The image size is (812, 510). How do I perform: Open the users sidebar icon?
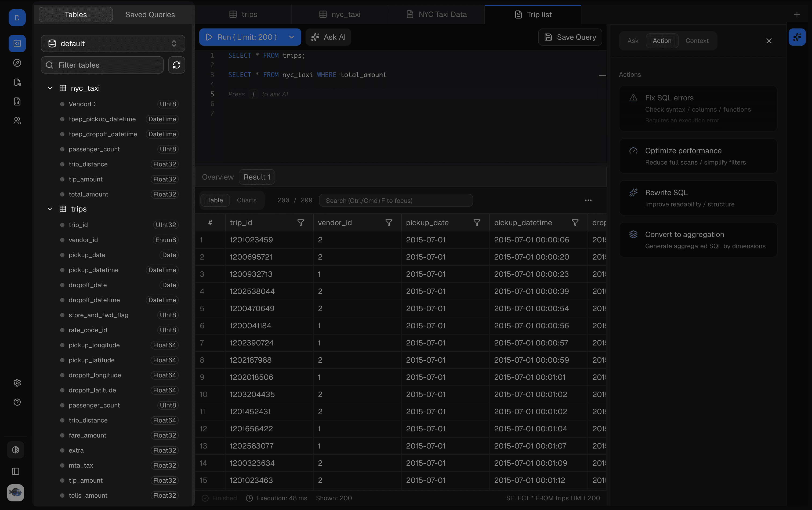point(17,121)
